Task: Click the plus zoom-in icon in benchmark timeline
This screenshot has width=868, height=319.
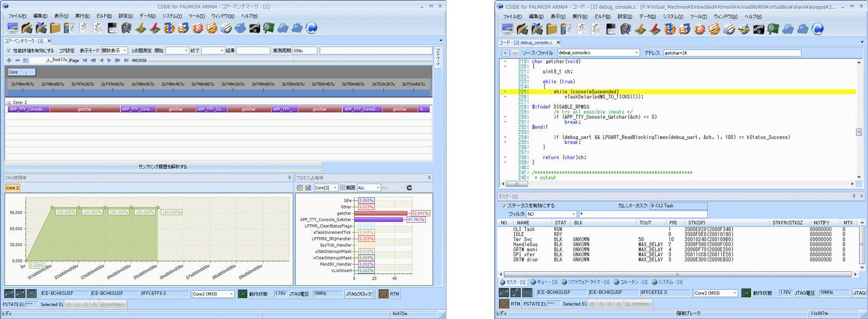Action: [x=9, y=61]
